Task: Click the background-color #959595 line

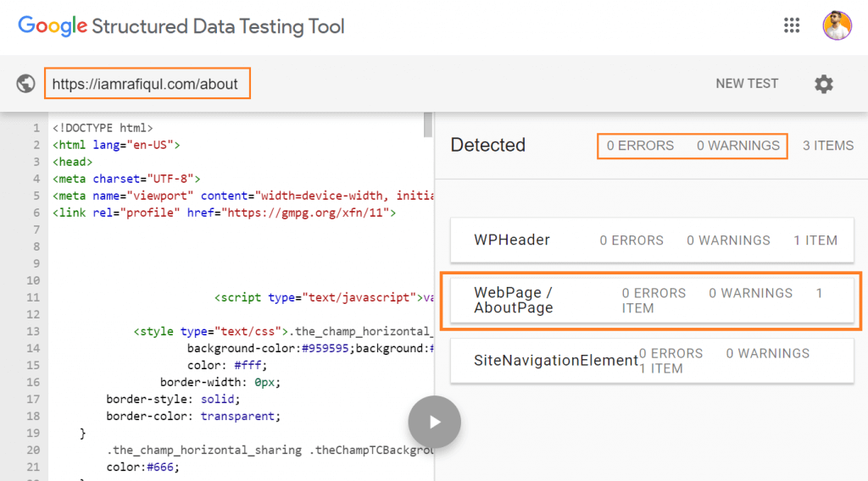Action: 310,348
